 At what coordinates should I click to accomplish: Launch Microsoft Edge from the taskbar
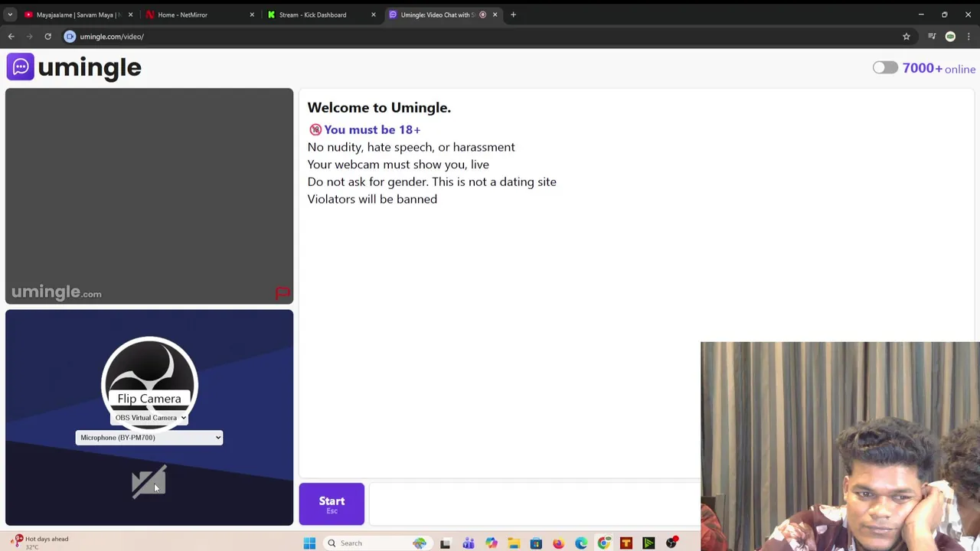click(x=581, y=543)
